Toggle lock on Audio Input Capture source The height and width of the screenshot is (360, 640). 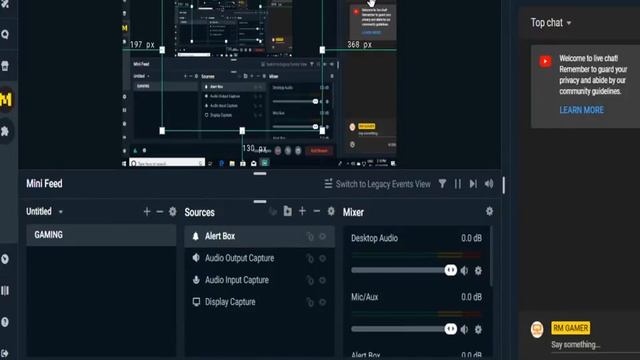point(310,280)
